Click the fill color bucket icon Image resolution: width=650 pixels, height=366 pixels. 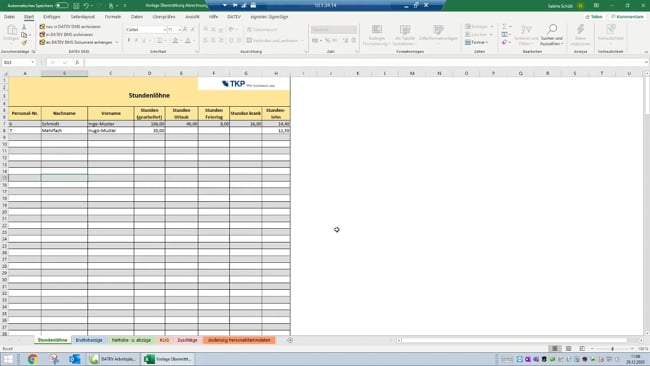point(175,41)
